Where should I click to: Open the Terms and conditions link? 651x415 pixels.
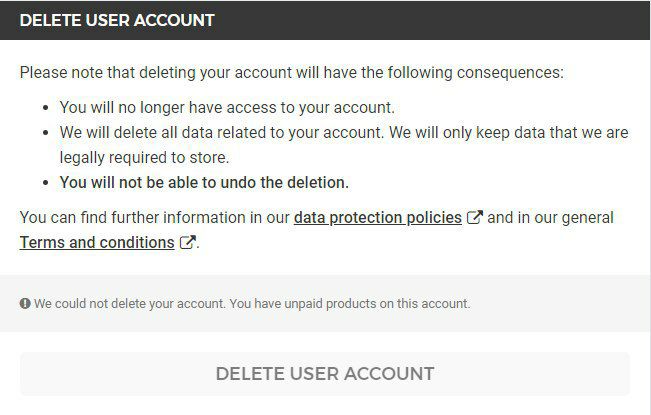pyautogui.click(x=97, y=243)
